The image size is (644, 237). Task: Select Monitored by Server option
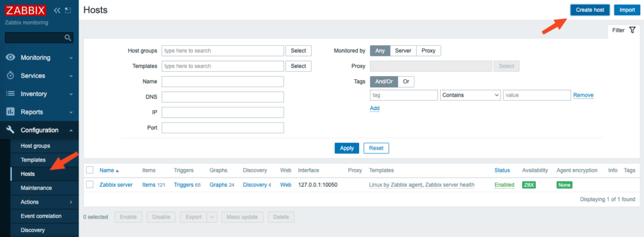tap(403, 51)
